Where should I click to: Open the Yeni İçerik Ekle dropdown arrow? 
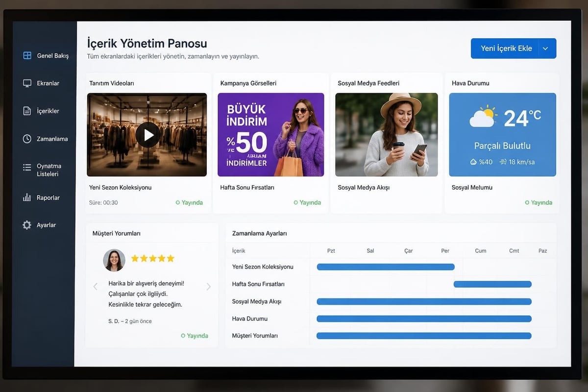(x=545, y=49)
